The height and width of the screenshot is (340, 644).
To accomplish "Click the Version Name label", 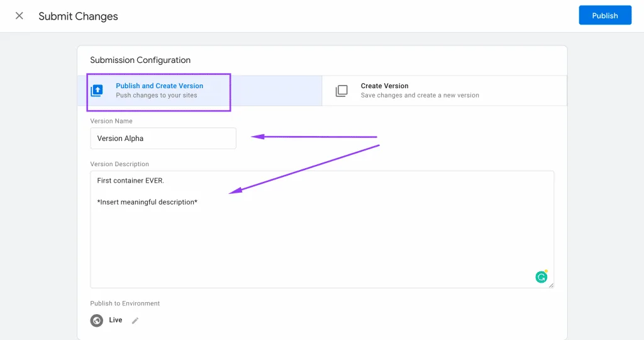I will coord(111,121).
